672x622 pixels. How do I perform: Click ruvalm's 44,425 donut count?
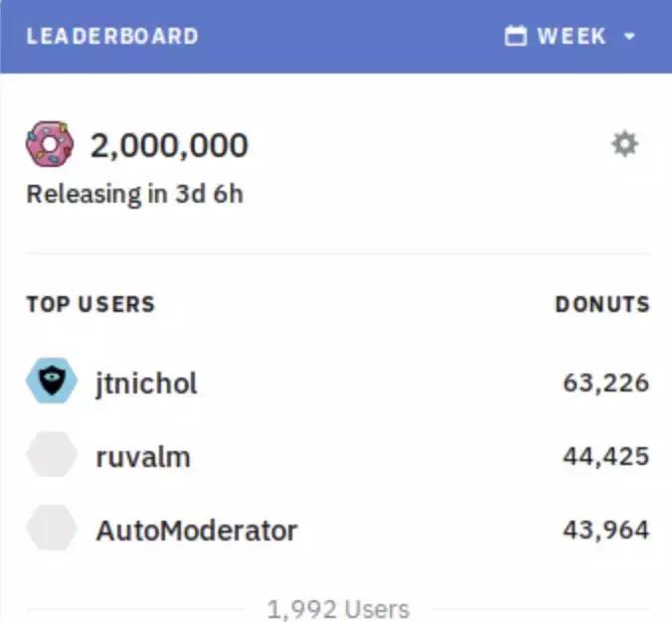[x=605, y=457]
